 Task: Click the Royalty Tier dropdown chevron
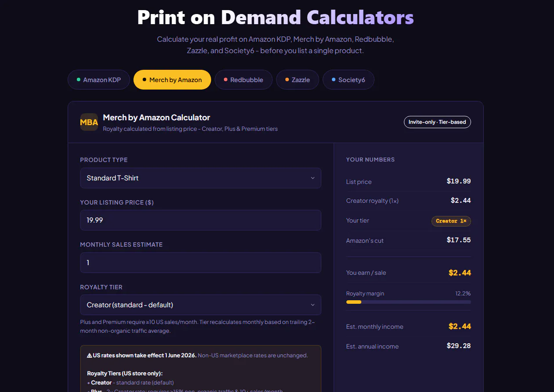click(x=313, y=305)
